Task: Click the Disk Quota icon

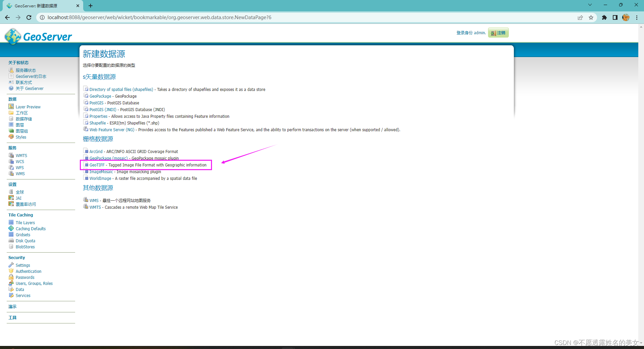Action: tap(11, 241)
